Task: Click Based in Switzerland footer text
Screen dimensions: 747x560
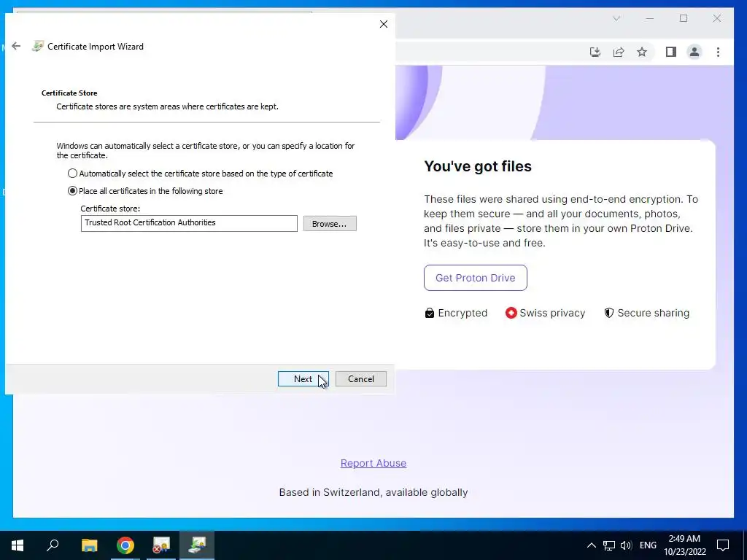Action: coord(373,492)
